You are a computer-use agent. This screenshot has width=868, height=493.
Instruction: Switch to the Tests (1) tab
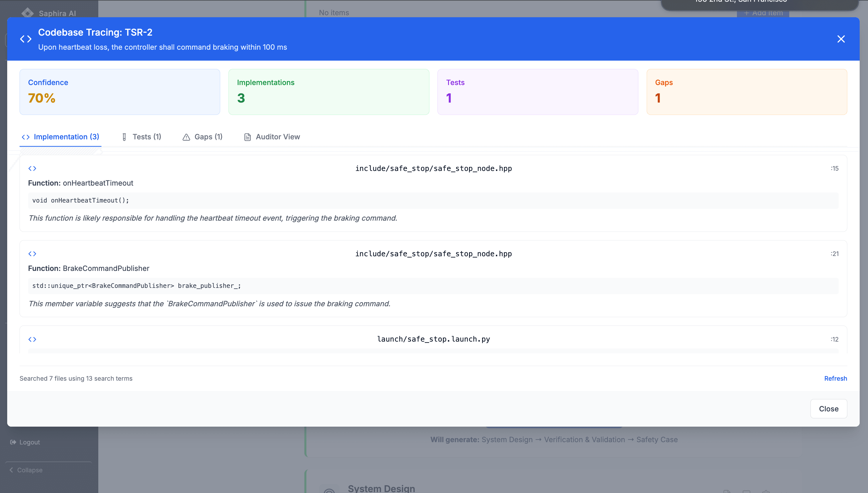pos(146,137)
